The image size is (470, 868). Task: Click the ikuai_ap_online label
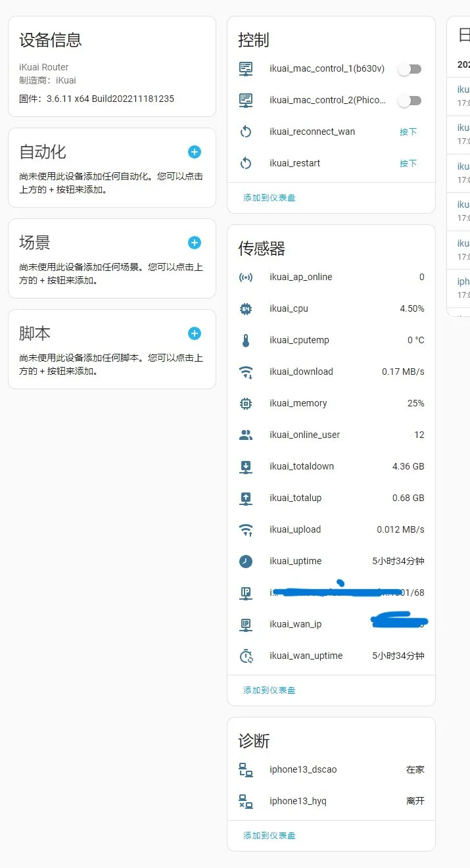click(x=300, y=277)
